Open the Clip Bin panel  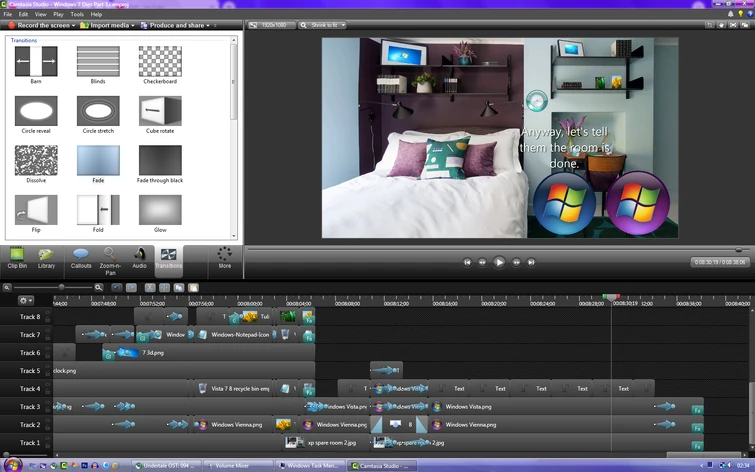pyautogui.click(x=17, y=258)
